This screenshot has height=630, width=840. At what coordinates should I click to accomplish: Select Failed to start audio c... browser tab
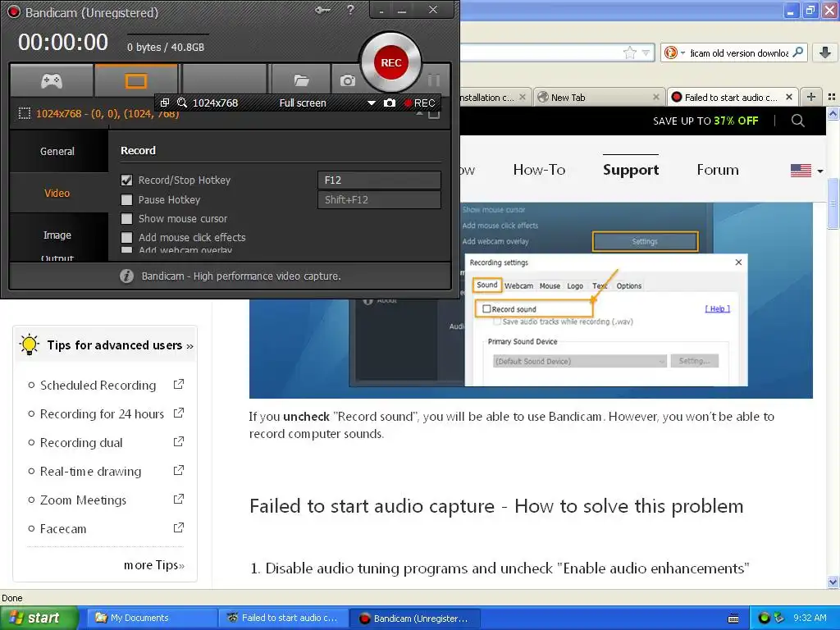pos(730,98)
